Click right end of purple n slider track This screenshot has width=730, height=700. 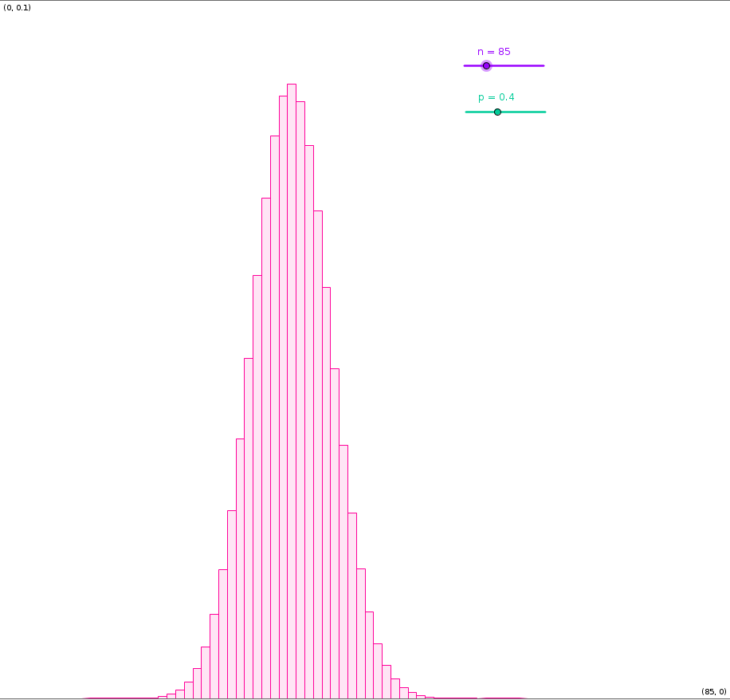coord(543,65)
